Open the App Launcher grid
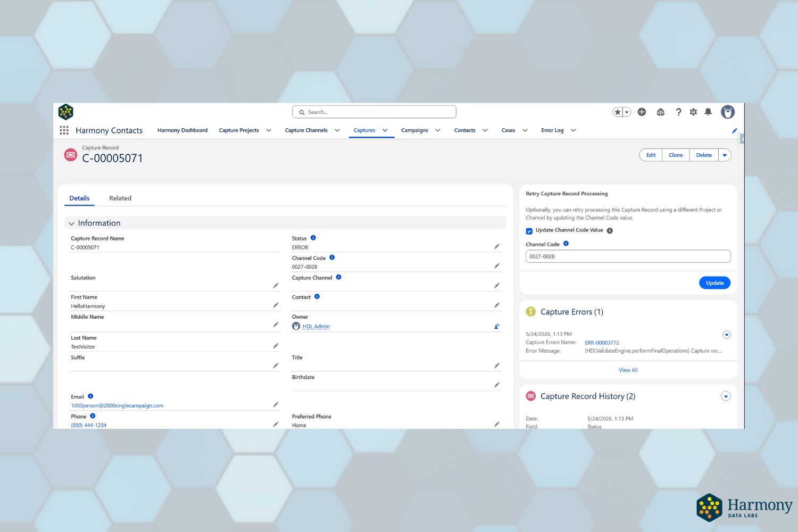 [64, 130]
